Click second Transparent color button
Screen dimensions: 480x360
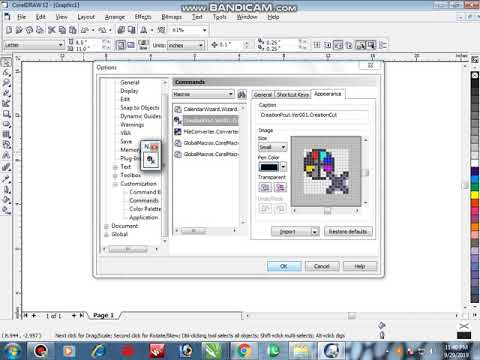(280, 187)
